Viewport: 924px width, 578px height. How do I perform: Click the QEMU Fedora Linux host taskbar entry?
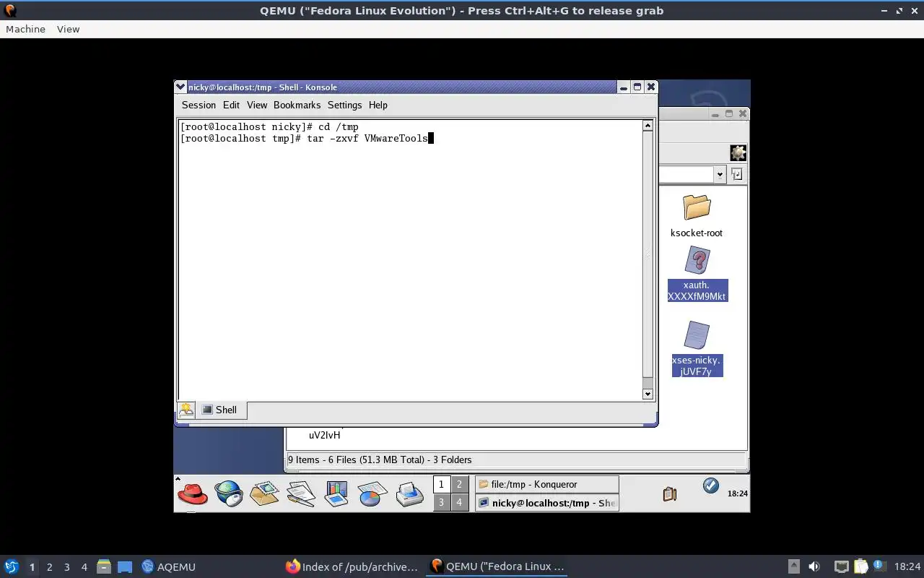click(497, 566)
